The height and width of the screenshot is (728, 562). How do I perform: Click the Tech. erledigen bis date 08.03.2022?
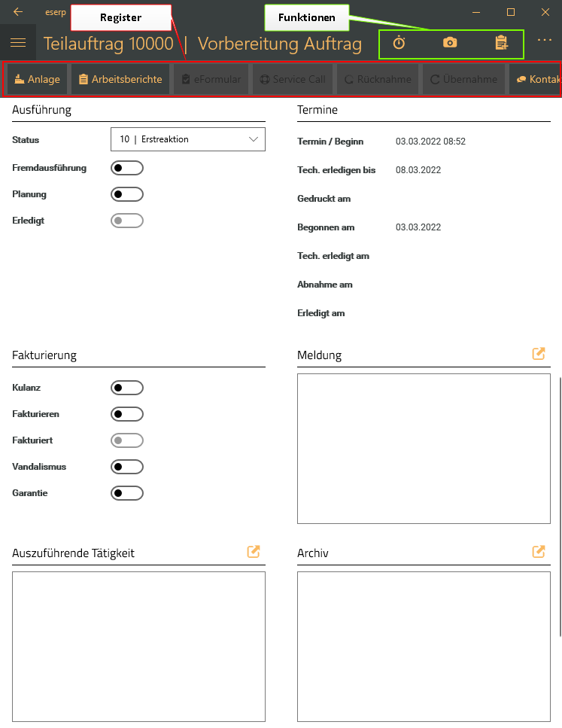pyautogui.click(x=418, y=170)
